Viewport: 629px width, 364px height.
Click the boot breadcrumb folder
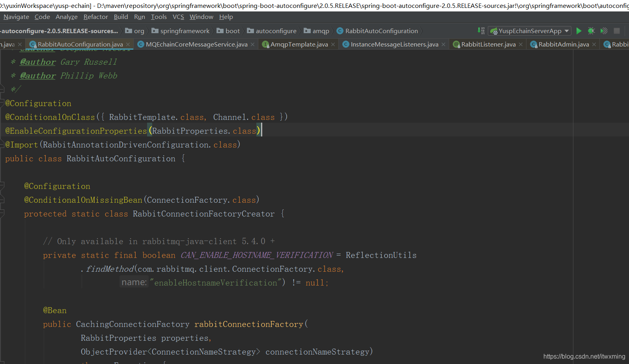[x=228, y=31]
